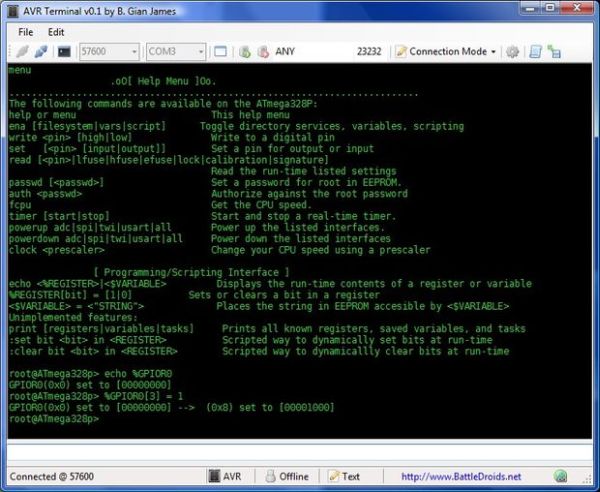Click the blue disconnect plug icon

41,51
